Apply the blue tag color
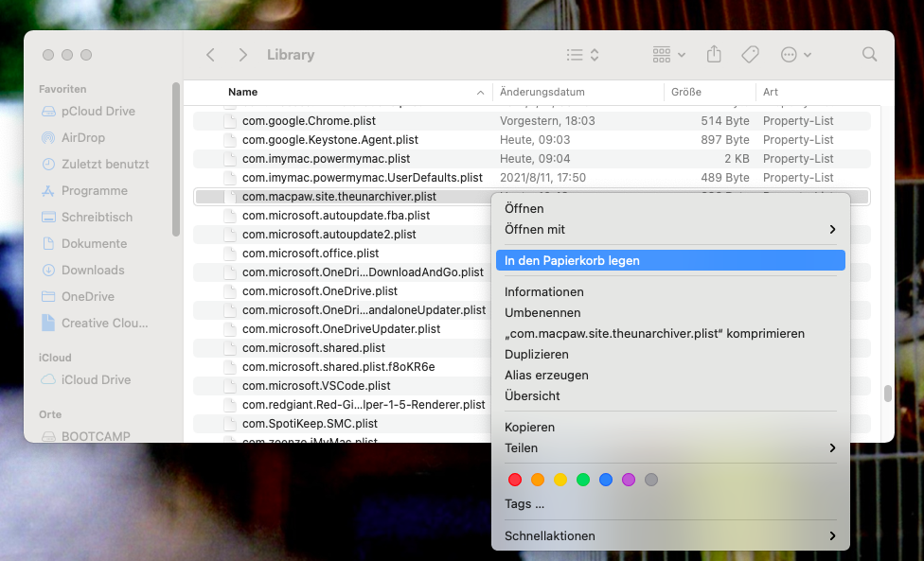This screenshot has height=561, width=924. click(606, 480)
